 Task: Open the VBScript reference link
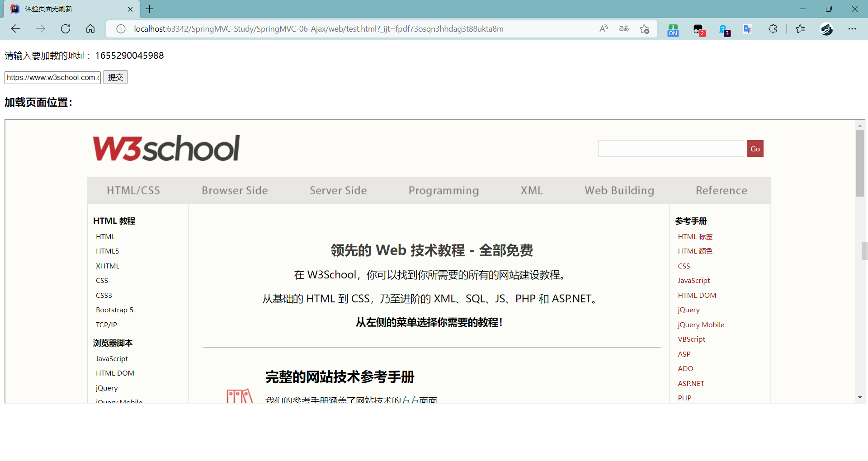(x=691, y=339)
